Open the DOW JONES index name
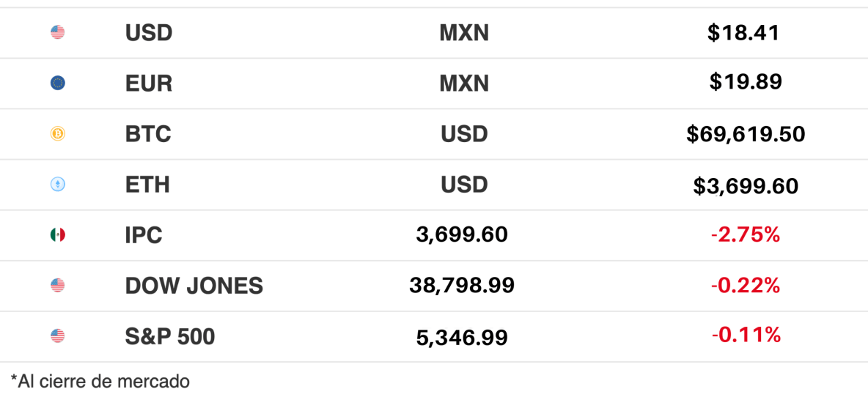This screenshot has height=400, width=868. coord(194,286)
